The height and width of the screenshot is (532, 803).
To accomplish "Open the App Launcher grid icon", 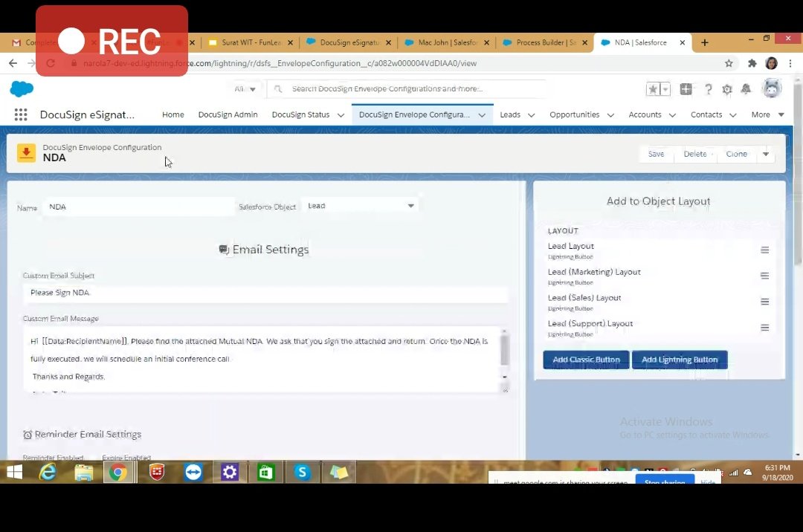I will (x=21, y=114).
